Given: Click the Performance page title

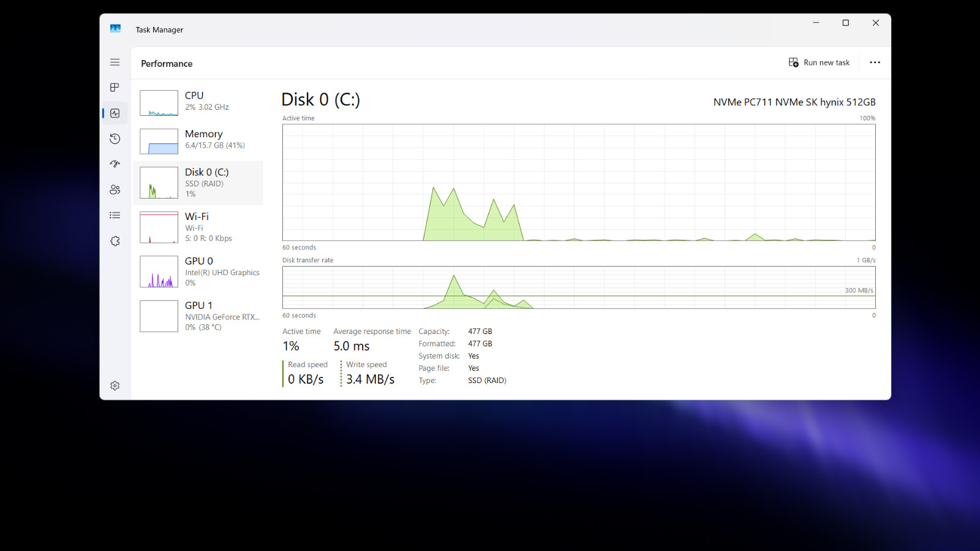Looking at the screenshot, I should [167, 64].
